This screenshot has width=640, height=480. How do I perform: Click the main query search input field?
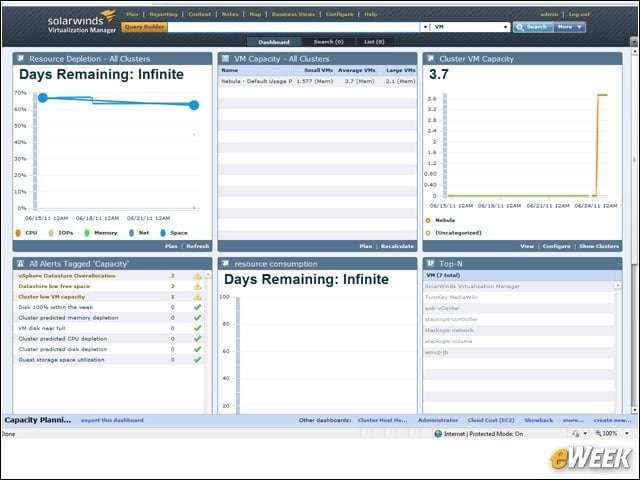[x=293, y=27]
